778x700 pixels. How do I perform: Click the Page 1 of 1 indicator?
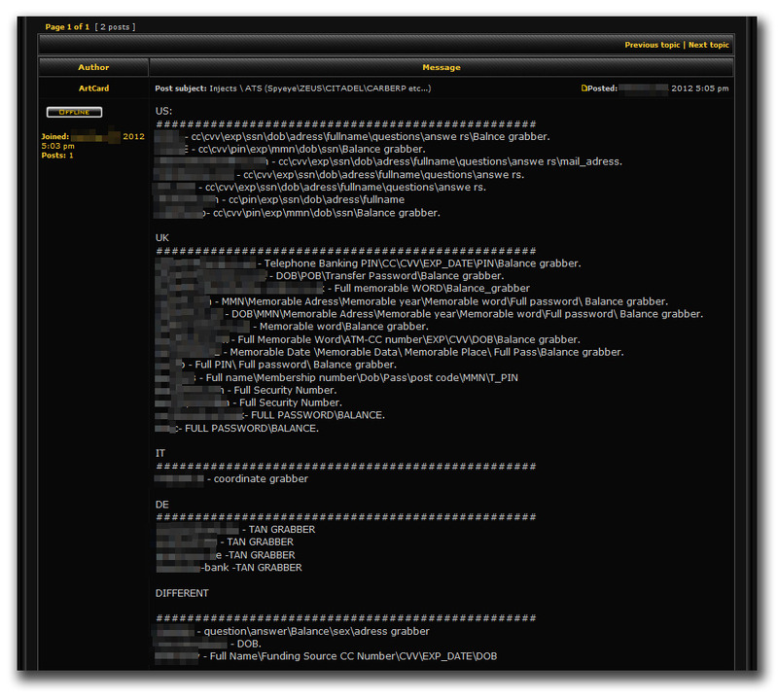67,27
